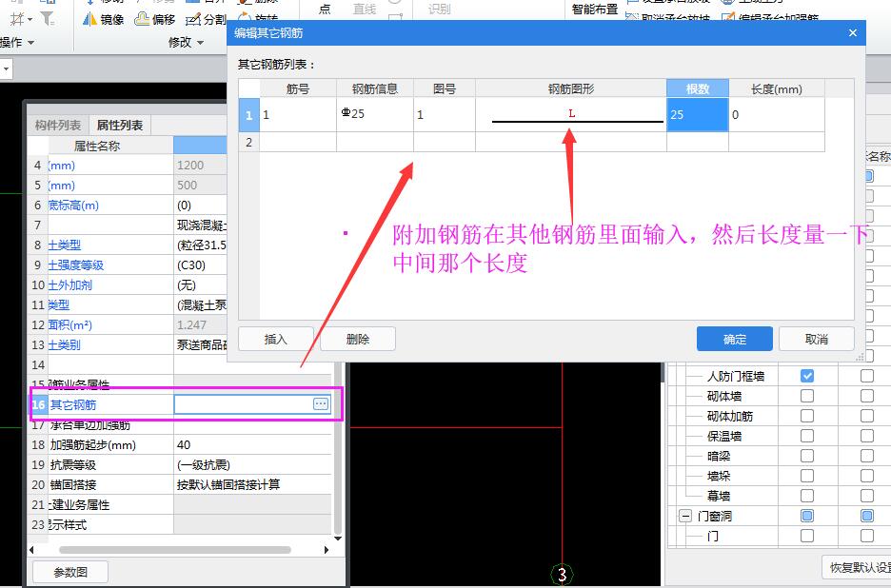Check 幕墙 display-element checkbox
The width and height of the screenshot is (891, 588).
pos(807,496)
